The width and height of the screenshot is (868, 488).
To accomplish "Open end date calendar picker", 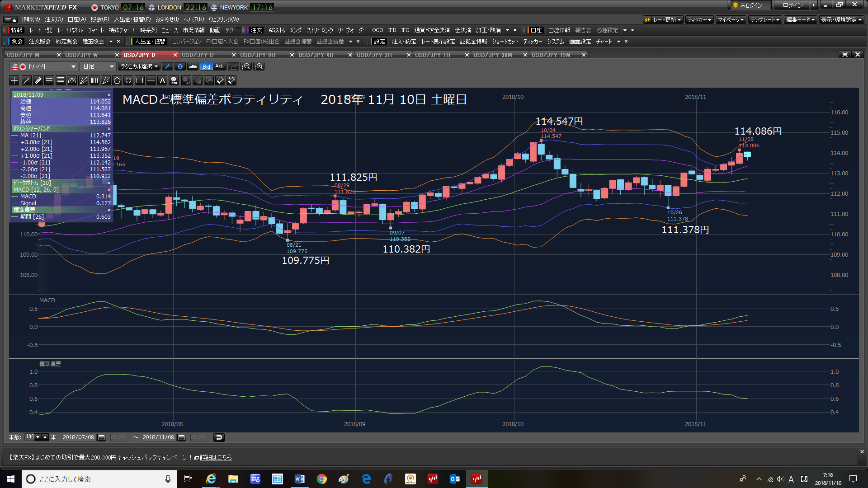I will 182,437.
